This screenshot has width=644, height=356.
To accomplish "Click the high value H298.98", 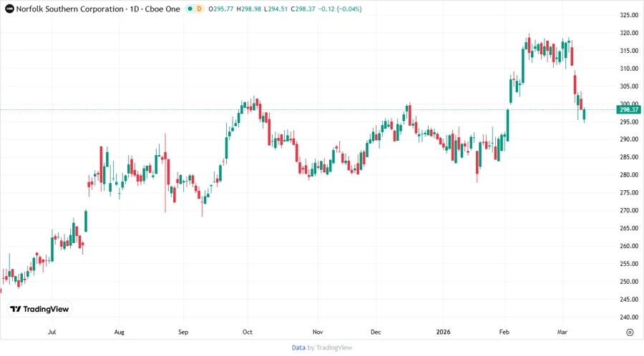I will pyautogui.click(x=249, y=9).
